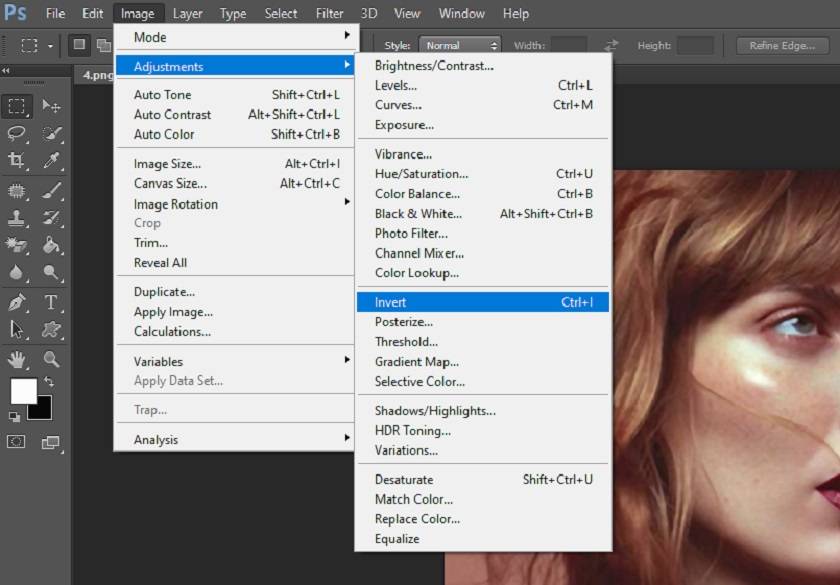The width and height of the screenshot is (840, 585).
Task: Click the Refine Edge button
Action: click(783, 46)
